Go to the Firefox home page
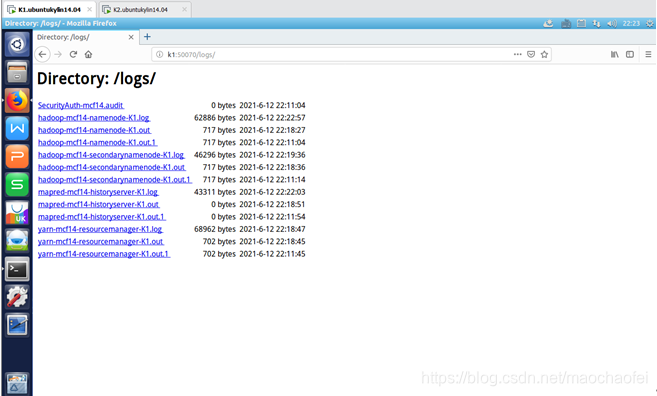The width and height of the screenshot is (657, 396). pyautogui.click(x=88, y=54)
